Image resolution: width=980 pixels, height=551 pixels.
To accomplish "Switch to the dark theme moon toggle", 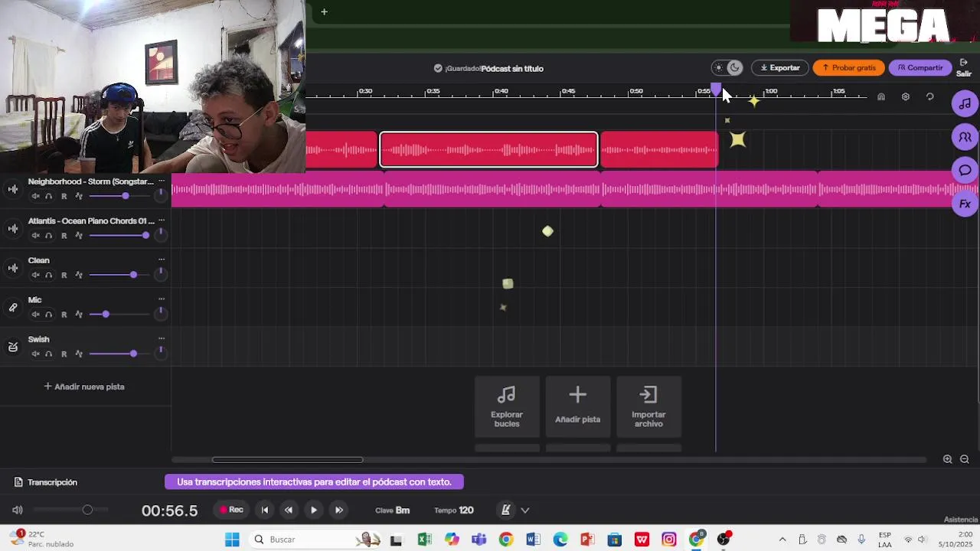I will tap(735, 68).
